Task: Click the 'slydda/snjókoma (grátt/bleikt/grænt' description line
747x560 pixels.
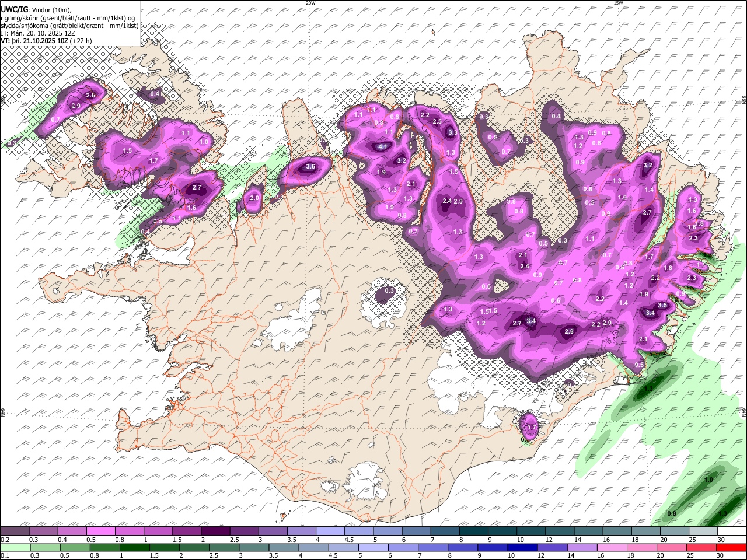Action: pyautogui.click(x=69, y=26)
